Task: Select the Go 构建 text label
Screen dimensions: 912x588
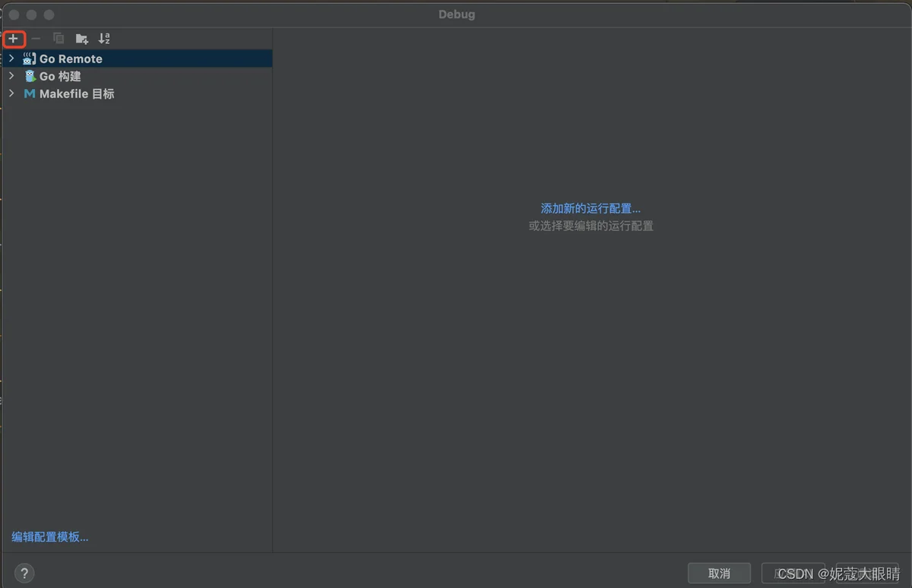Action: click(x=60, y=76)
